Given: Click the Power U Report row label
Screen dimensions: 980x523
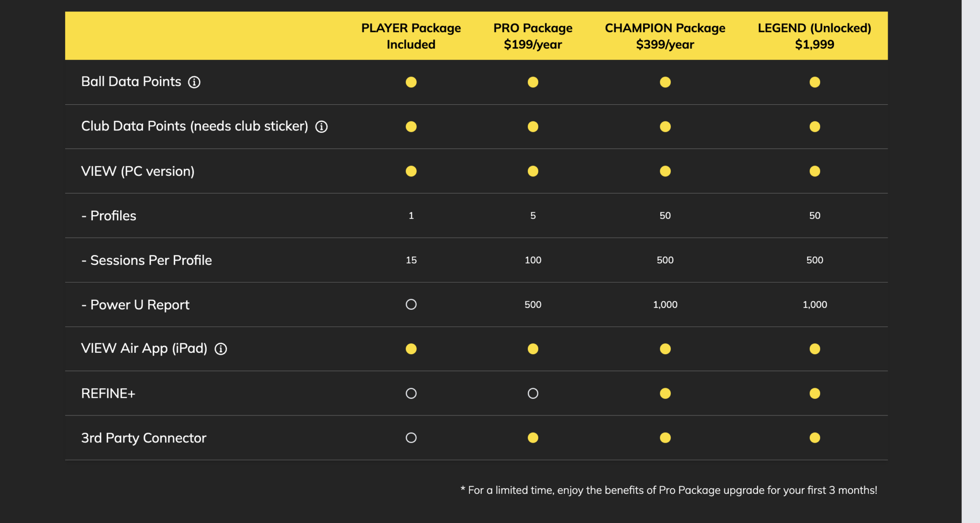Looking at the screenshot, I should coord(135,305).
